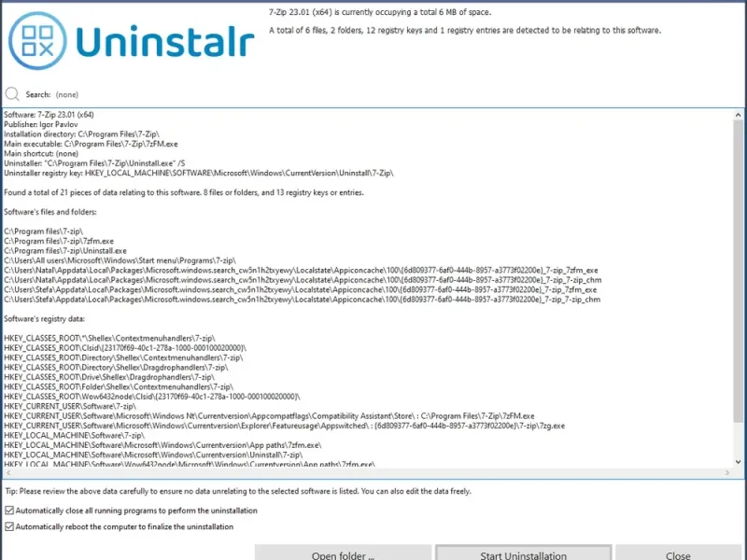Click the horizontal scrollbar left arrow
Screen dimensions: 747x560
[8, 473]
